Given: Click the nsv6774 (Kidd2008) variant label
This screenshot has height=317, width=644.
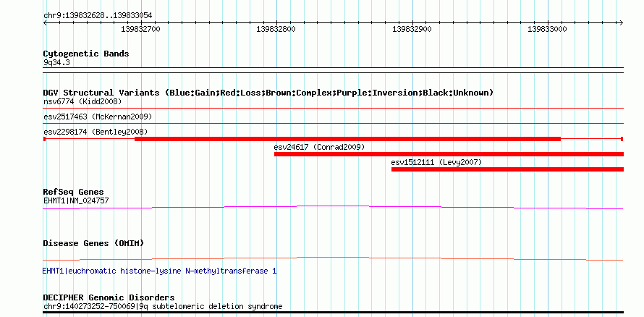Looking at the screenshot, I should pyautogui.click(x=82, y=101).
